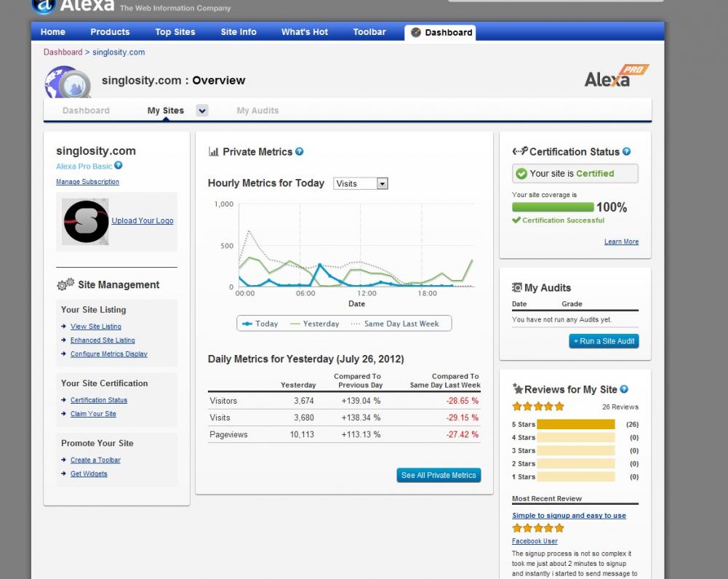Click the Alexa Pro Basic plan label
The image size is (728, 579).
pyautogui.click(x=84, y=167)
